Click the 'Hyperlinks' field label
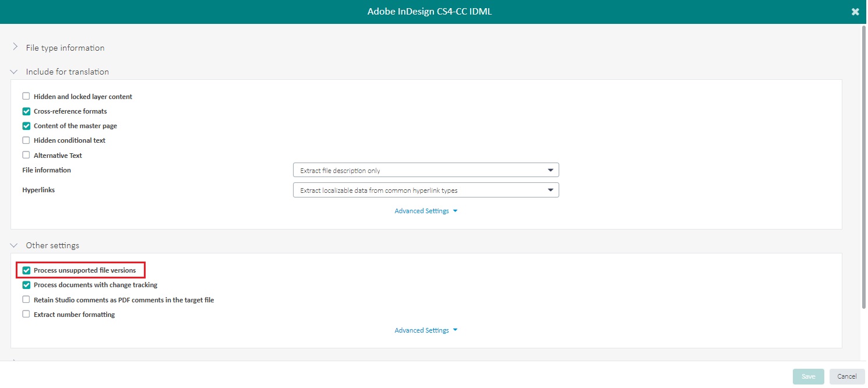 pos(38,190)
